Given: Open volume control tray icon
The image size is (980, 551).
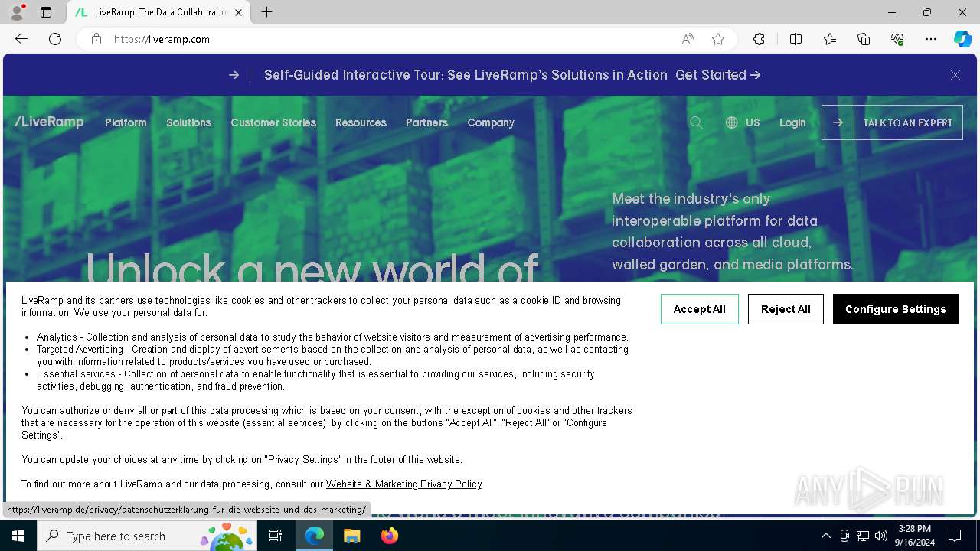Looking at the screenshot, I should pos(881,536).
